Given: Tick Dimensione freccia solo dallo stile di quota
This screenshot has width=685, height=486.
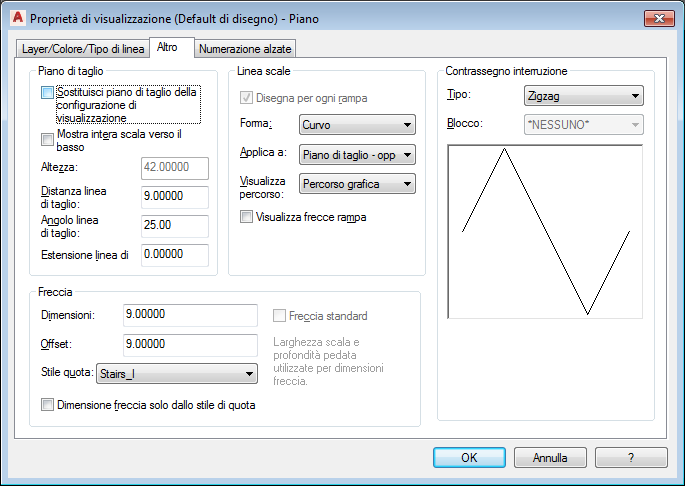Looking at the screenshot, I should coord(47,405).
